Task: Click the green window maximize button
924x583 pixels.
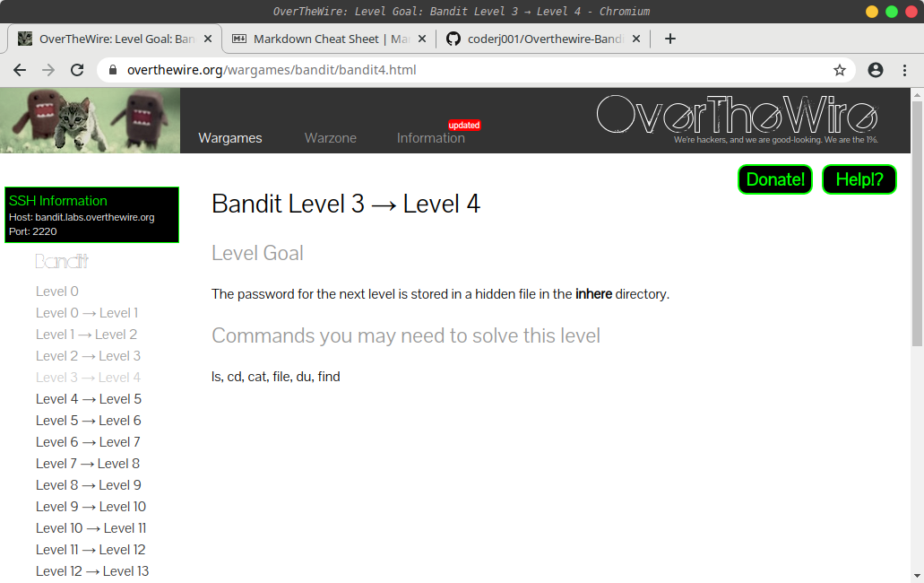Action: (892, 12)
